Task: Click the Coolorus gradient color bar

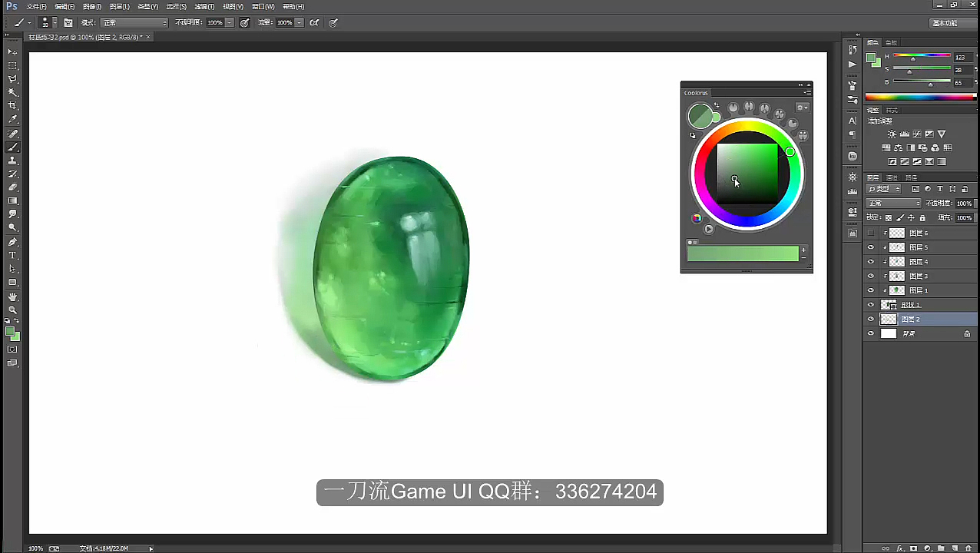Action: tap(743, 254)
